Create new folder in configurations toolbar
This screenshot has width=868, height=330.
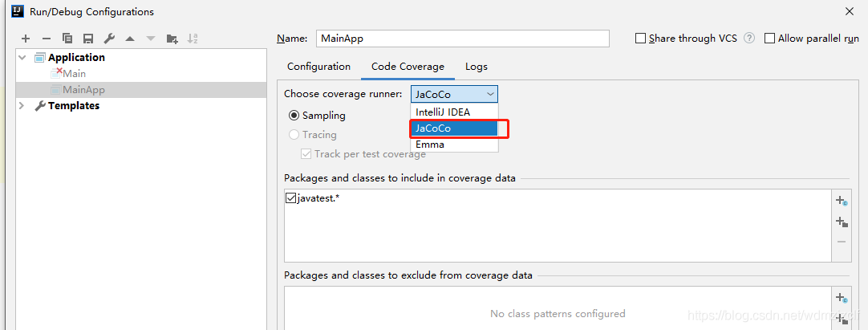tap(172, 39)
